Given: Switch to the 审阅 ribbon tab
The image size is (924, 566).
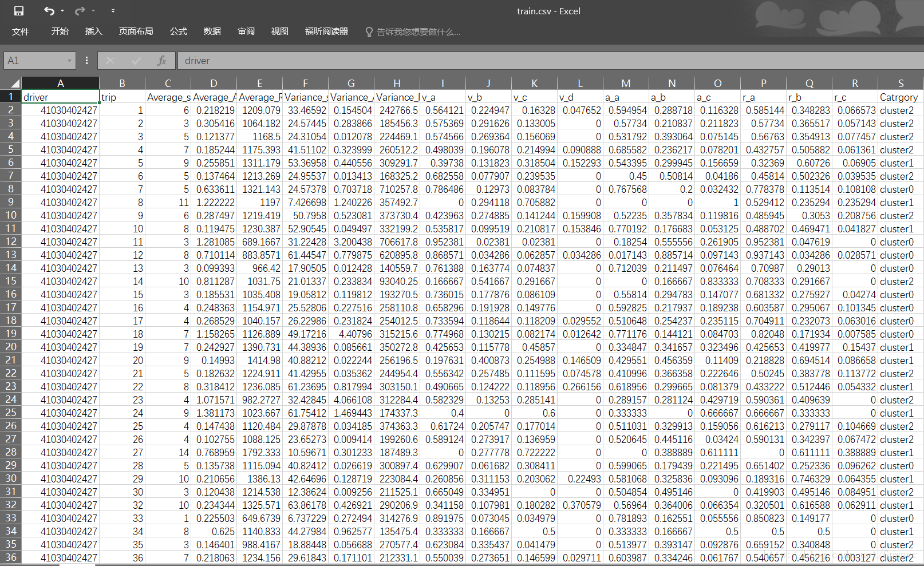Looking at the screenshot, I should (246, 31).
